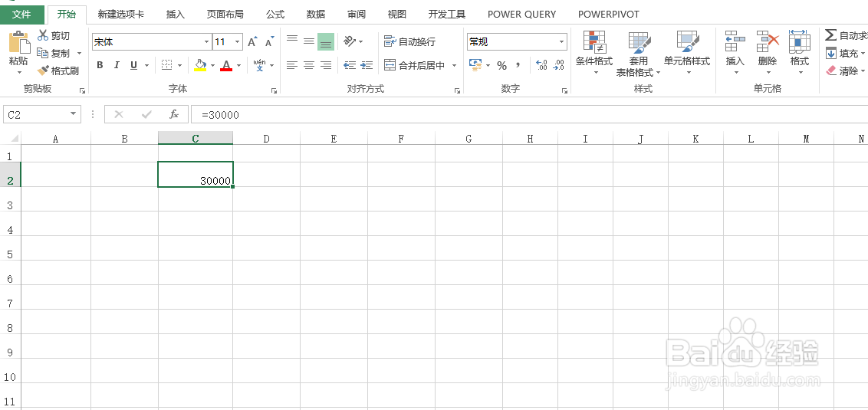Set middle vertical alignment

(x=309, y=41)
